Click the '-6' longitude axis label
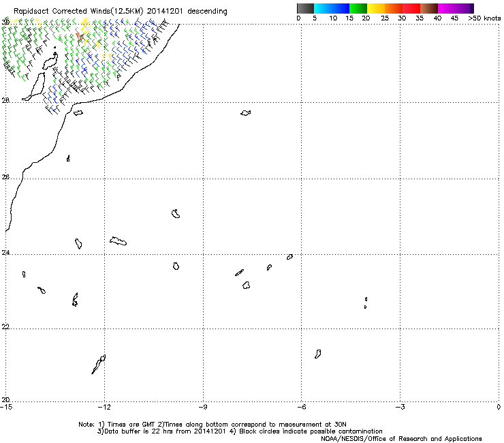504x443 pixels. (x=301, y=407)
